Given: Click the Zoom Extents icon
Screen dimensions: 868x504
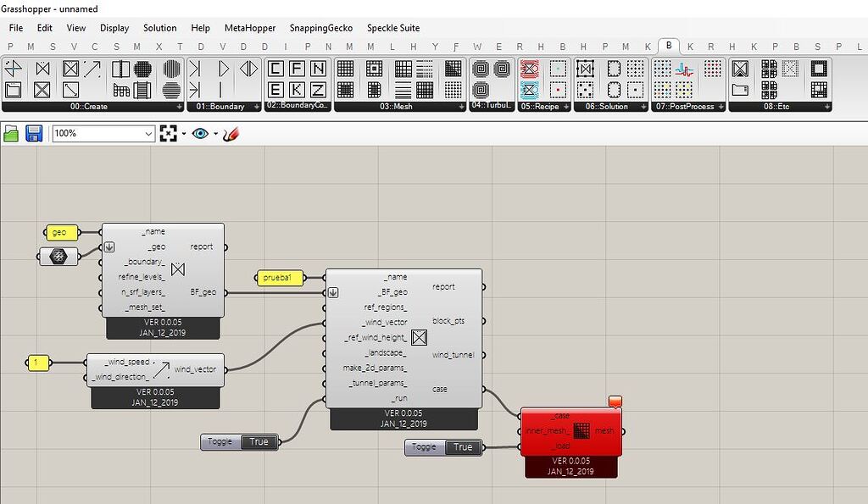Looking at the screenshot, I should point(168,134).
